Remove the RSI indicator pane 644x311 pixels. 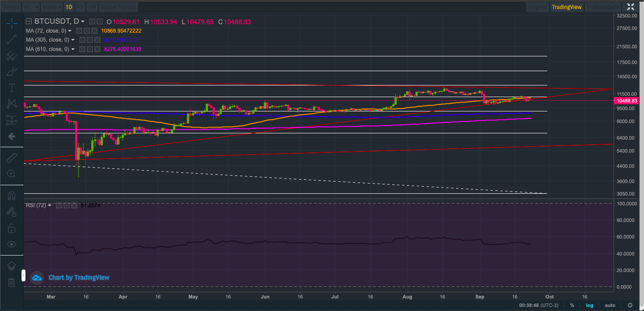[74, 205]
